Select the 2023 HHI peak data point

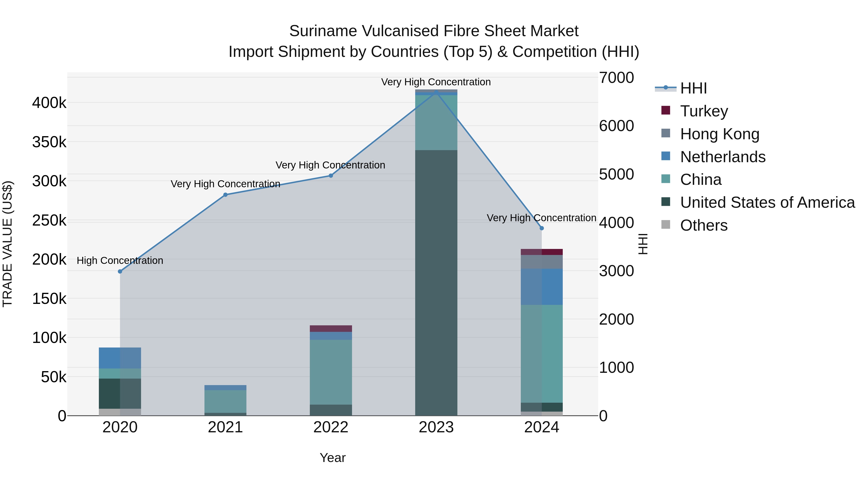[436, 92]
